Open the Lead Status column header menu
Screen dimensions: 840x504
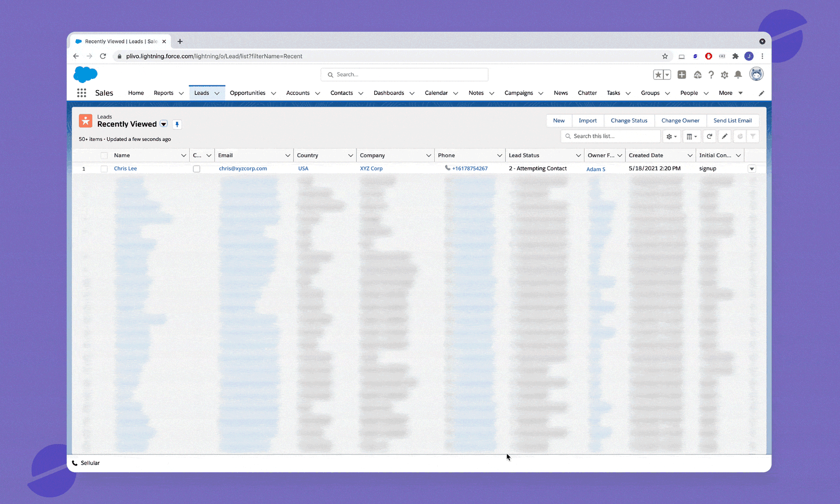[578, 156]
